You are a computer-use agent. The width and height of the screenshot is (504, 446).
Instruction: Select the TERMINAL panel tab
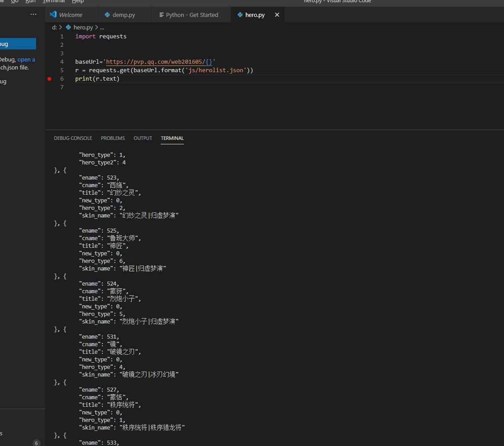[x=172, y=138]
